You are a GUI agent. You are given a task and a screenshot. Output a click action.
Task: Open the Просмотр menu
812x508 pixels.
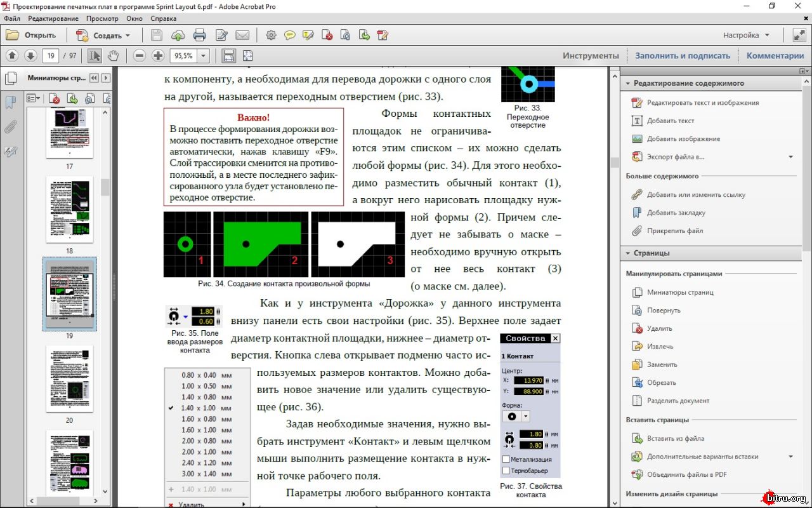click(102, 18)
